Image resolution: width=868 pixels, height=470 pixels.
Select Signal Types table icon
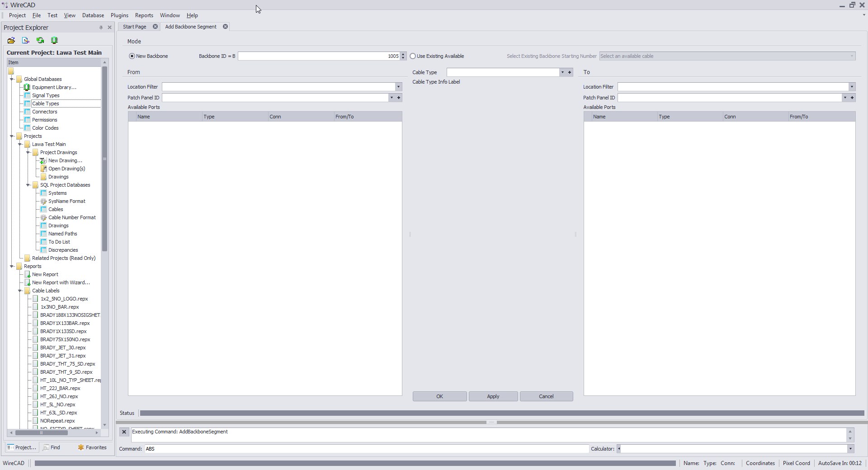[x=27, y=95]
